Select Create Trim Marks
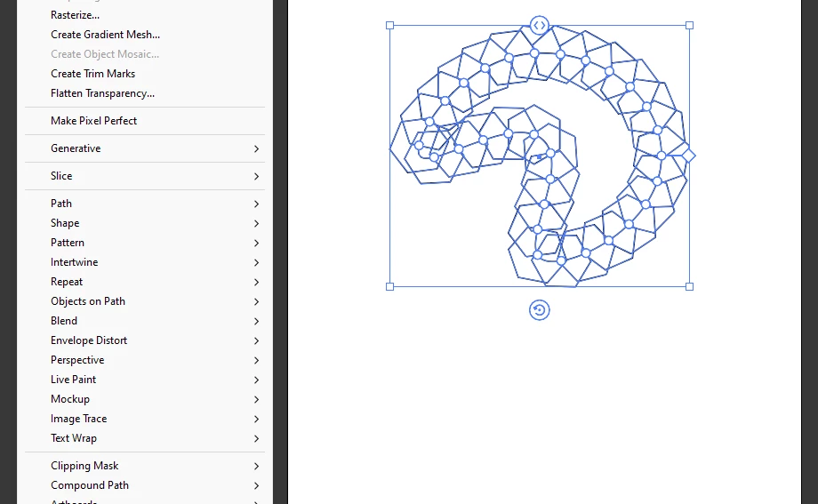 [145, 74]
